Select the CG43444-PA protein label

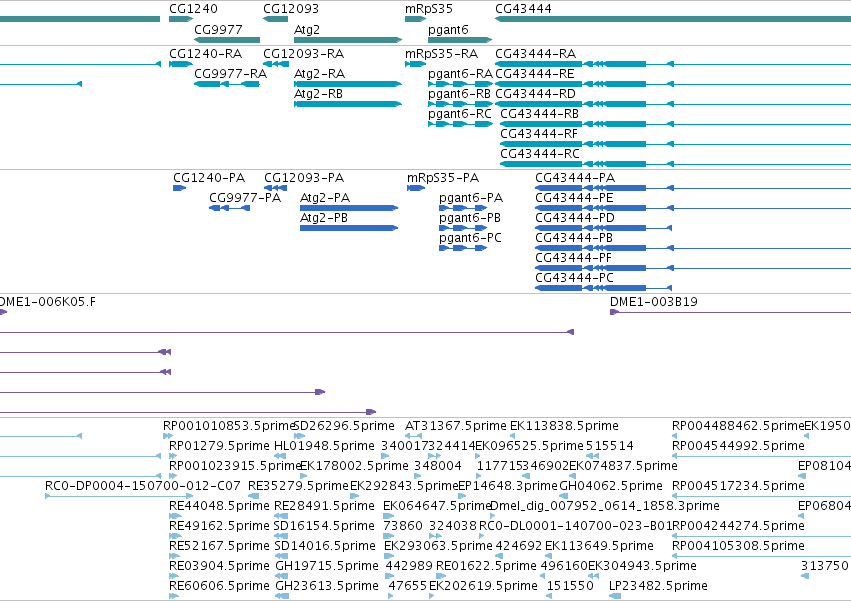[x=575, y=178]
